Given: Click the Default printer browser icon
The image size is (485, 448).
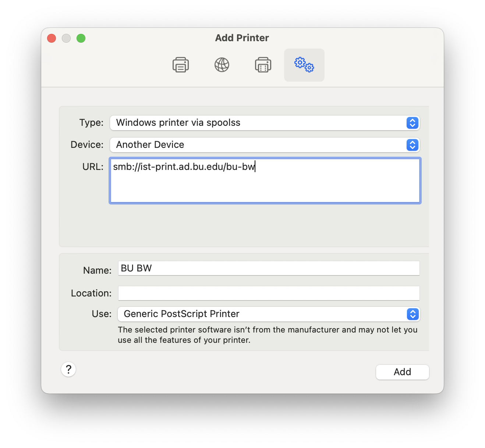Looking at the screenshot, I should pos(180,65).
